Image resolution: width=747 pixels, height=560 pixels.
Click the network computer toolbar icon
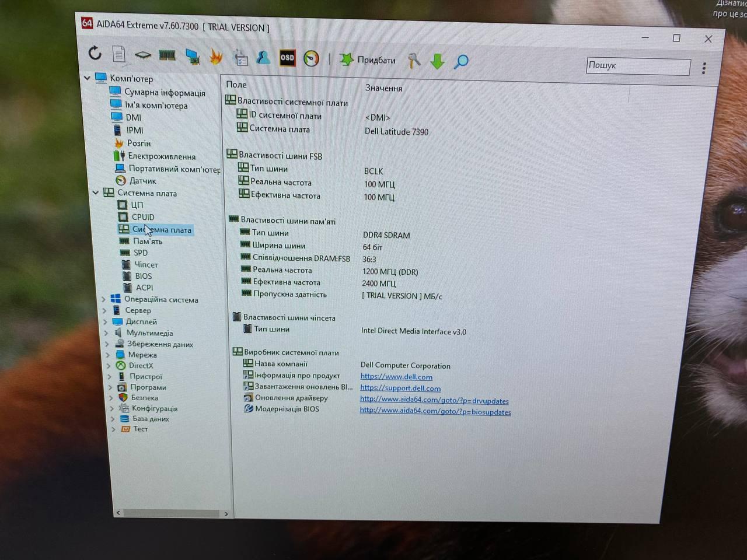point(192,56)
